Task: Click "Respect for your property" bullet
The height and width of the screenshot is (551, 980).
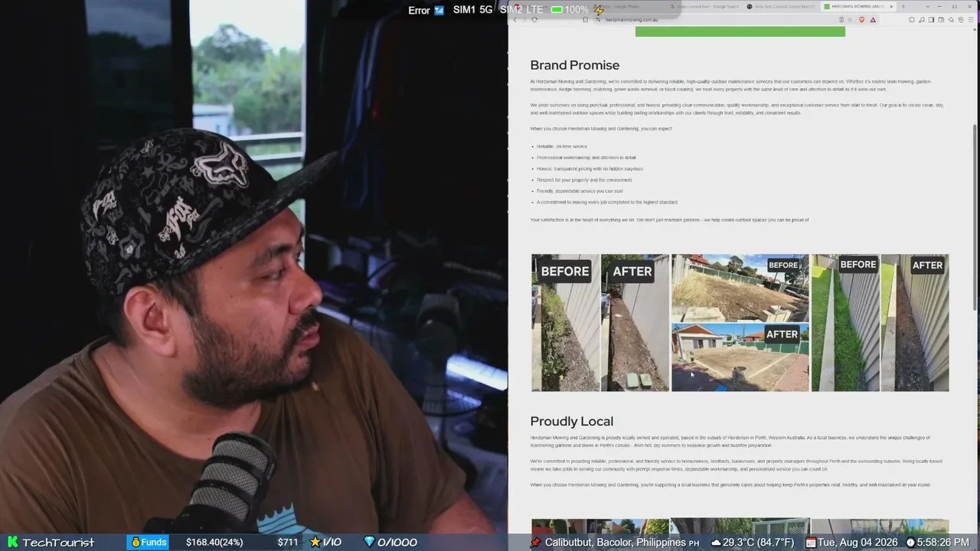Action: point(584,180)
